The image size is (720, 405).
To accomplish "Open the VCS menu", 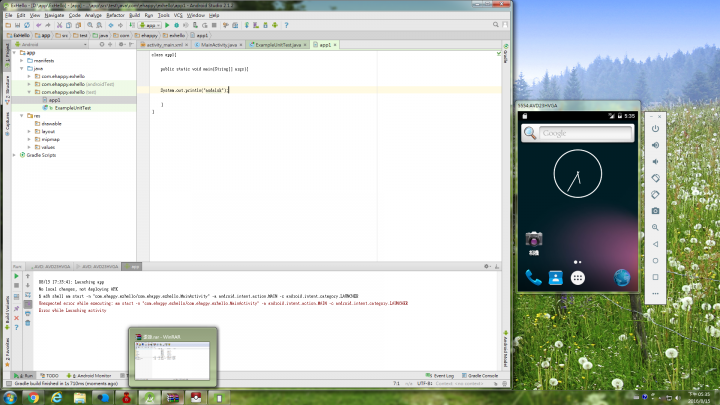I will pyautogui.click(x=178, y=15).
